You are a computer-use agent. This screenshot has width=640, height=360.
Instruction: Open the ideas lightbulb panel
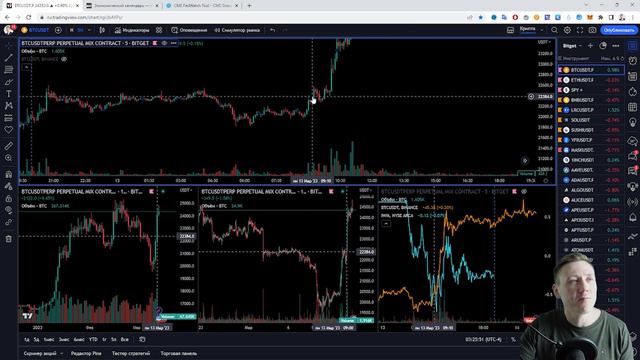[633, 122]
